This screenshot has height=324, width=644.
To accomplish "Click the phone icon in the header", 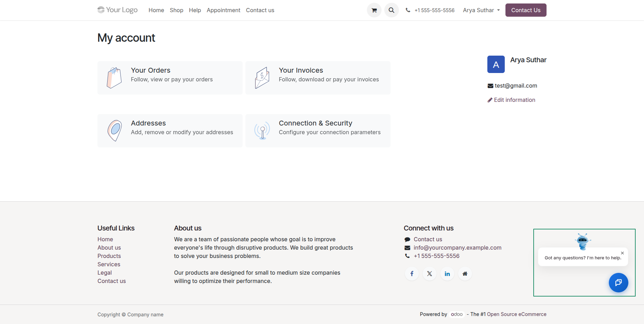I will tap(408, 10).
